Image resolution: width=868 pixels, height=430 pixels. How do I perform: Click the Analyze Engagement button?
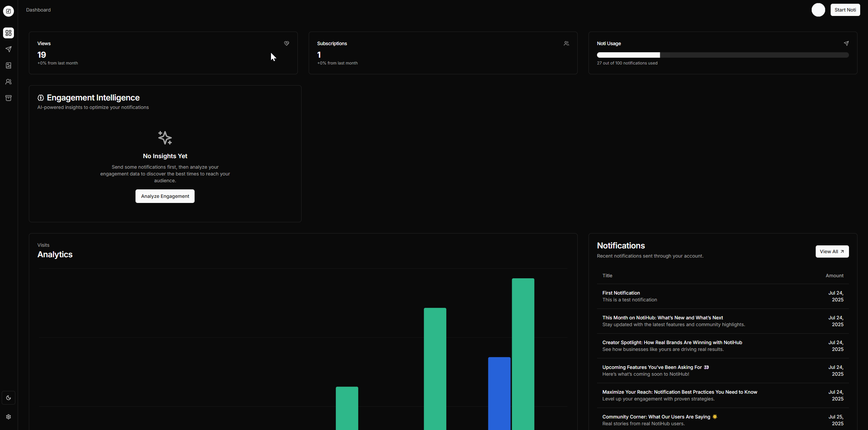(165, 196)
